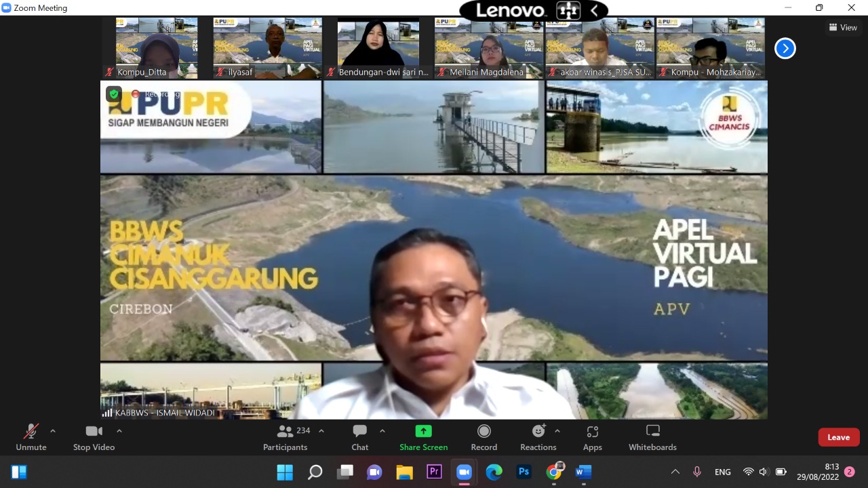This screenshot has width=868, height=488.
Task: Open Zoom Apps
Action: (593, 437)
